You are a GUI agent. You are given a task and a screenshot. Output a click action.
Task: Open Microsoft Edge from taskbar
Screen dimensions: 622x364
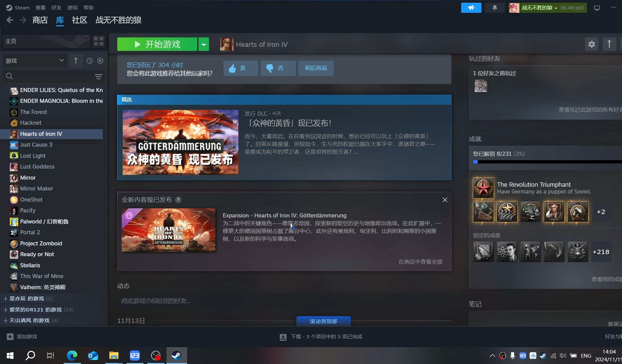pyautogui.click(x=72, y=356)
